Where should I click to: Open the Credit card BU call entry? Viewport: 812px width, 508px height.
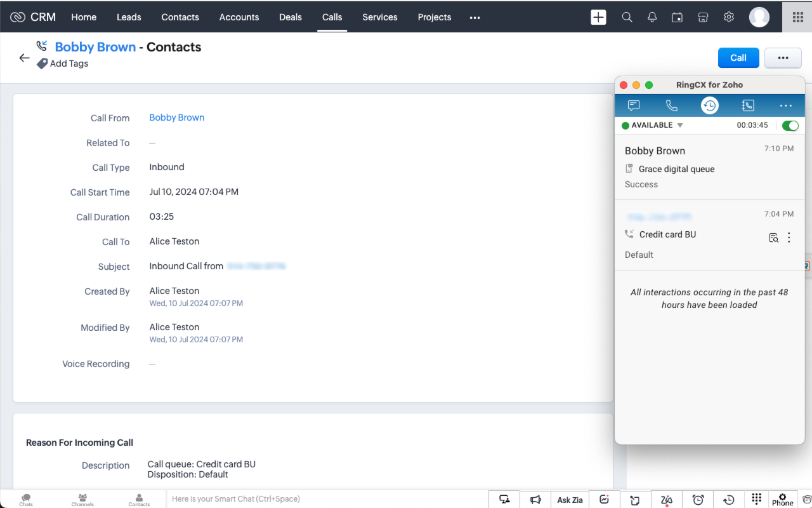point(709,234)
